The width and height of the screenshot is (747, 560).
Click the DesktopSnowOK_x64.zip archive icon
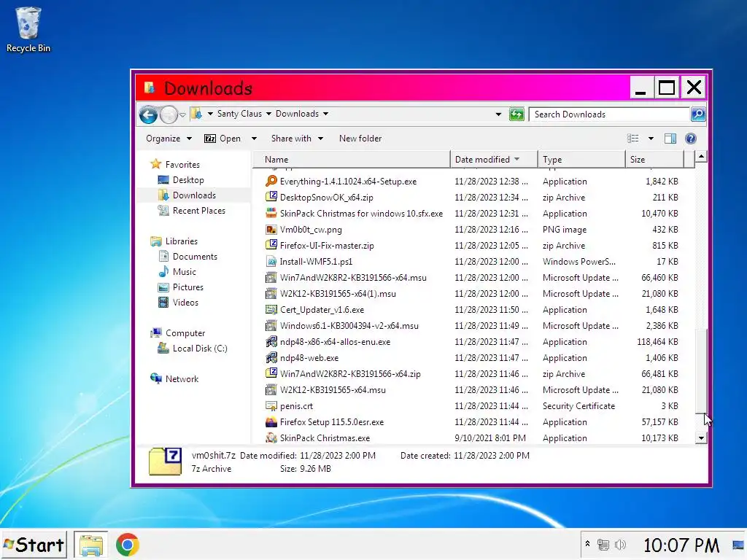271,197
